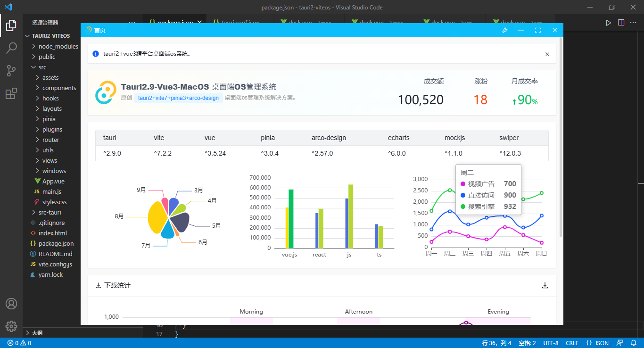The height and width of the screenshot is (348, 644).
Task: Change line endings via CRLF
Action: [x=572, y=343]
